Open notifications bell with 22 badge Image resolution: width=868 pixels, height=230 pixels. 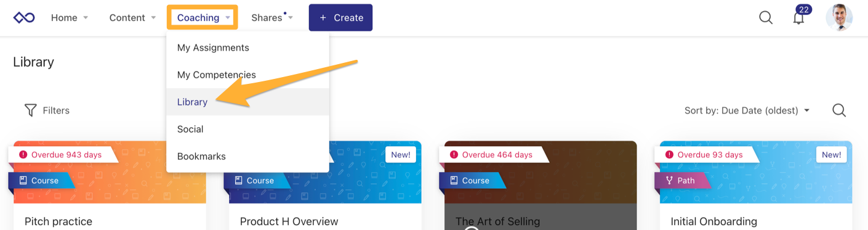pos(799,17)
